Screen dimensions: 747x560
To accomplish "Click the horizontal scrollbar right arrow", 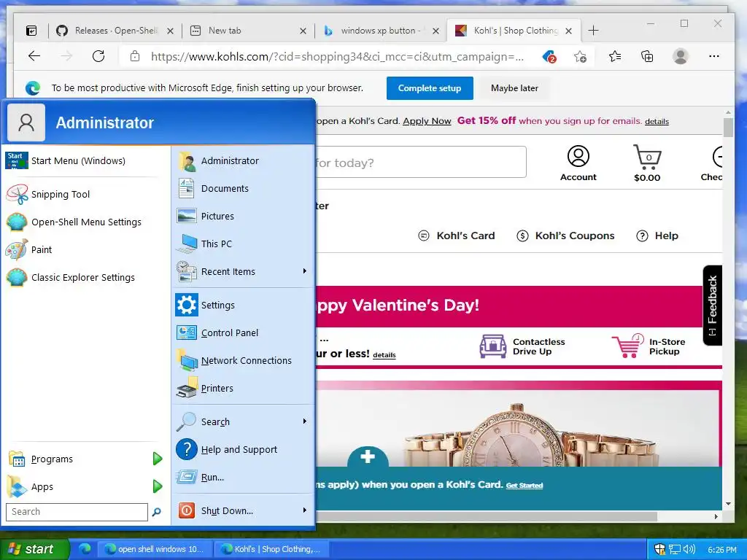I will tap(716, 517).
